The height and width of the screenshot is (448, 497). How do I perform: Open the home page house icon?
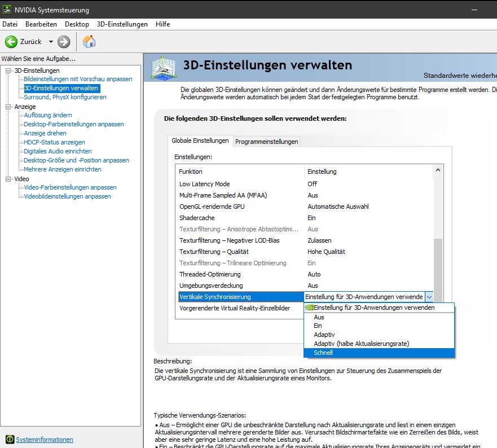pos(89,42)
